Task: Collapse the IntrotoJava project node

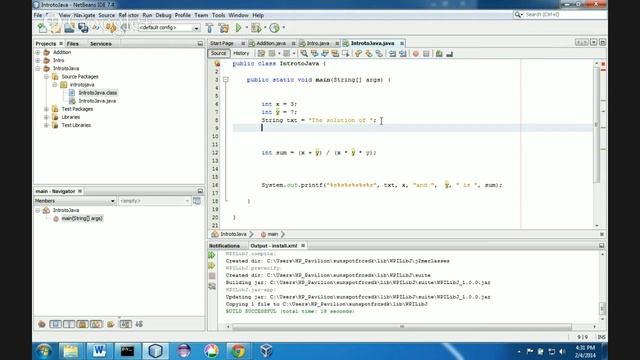Action: (x=38, y=69)
